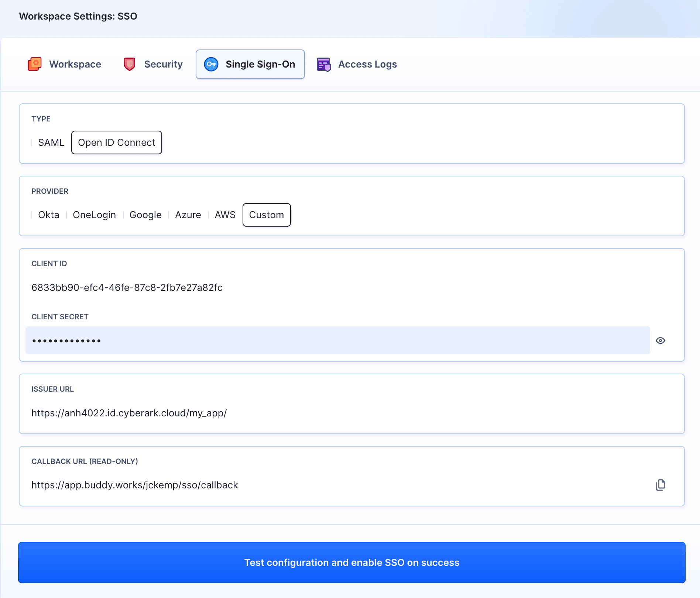Click the Access Logs icon
Screen dimensions: 700x598
click(x=324, y=64)
